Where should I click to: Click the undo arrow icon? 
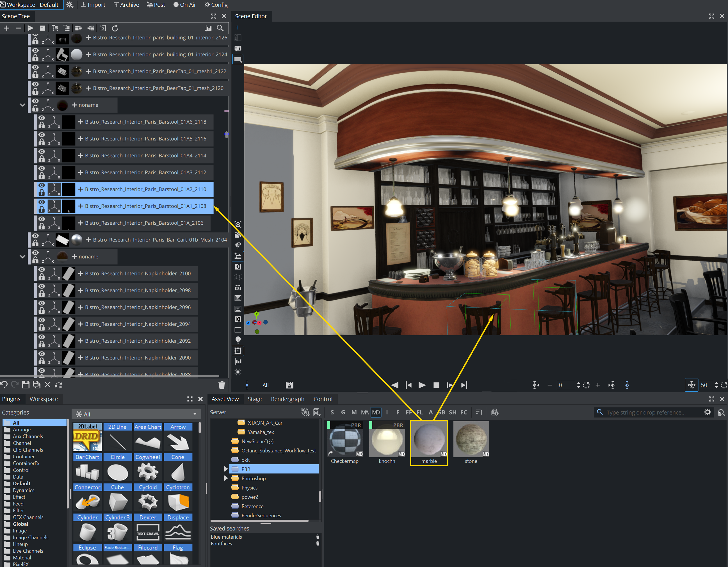[x=4, y=385]
